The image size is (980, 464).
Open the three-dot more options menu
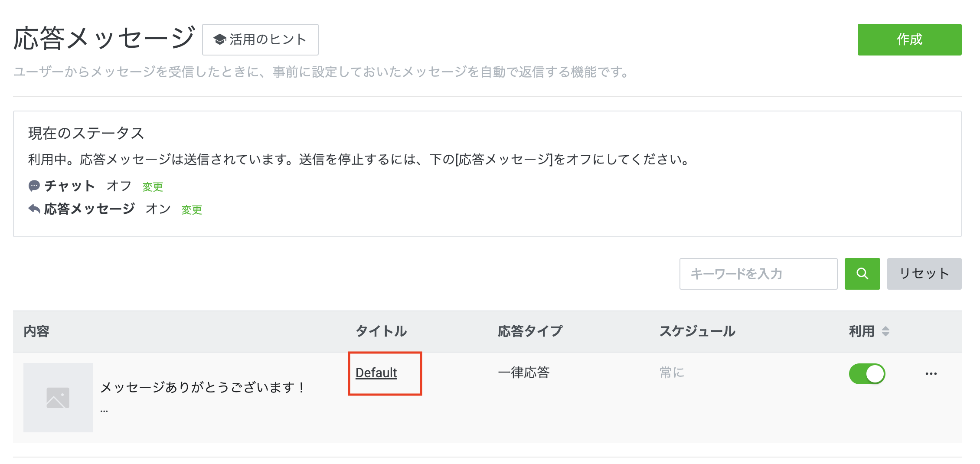(x=931, y=374)
